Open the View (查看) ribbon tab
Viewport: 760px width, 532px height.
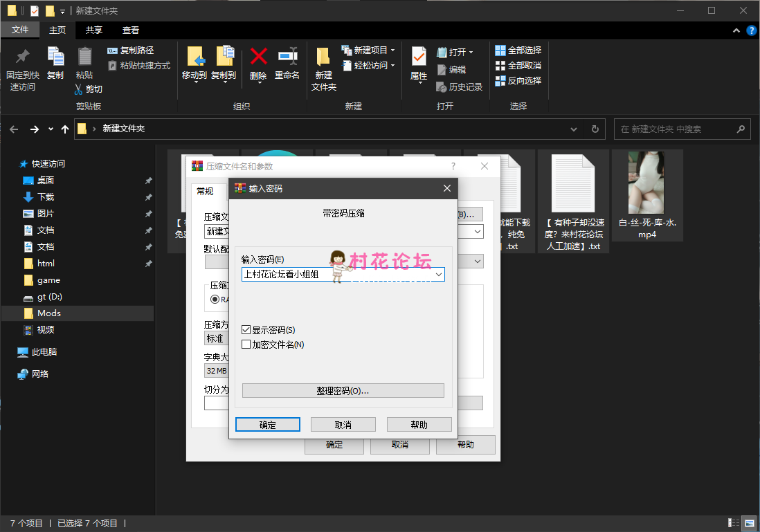click(x=131, y=30)
